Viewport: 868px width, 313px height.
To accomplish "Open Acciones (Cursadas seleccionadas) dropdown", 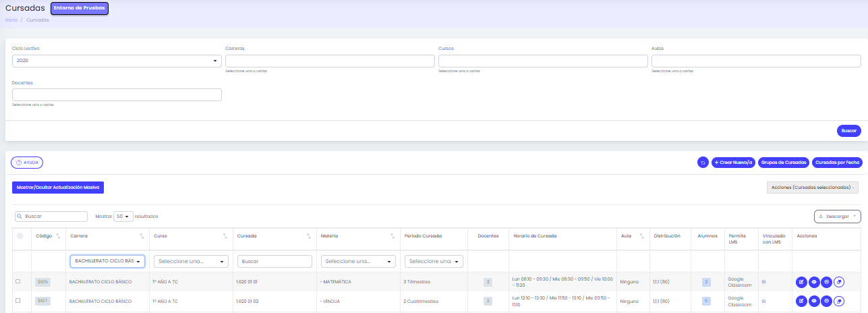I will coord(812,188).
